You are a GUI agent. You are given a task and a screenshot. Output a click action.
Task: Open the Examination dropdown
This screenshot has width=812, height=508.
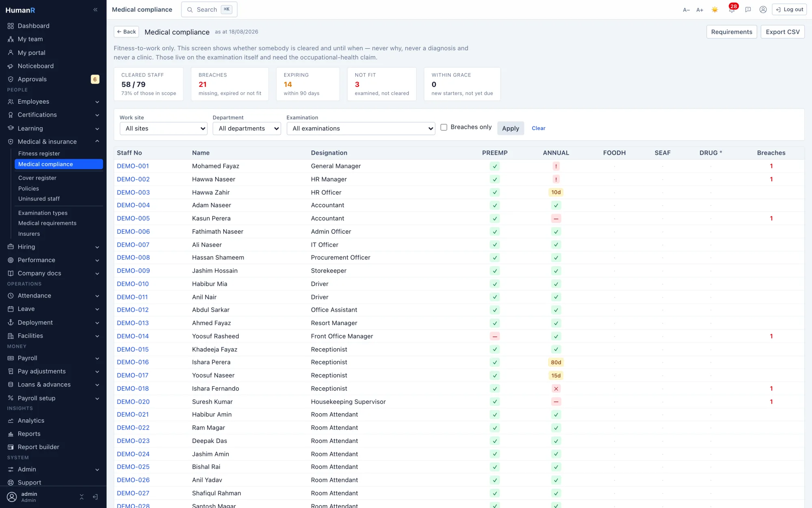click(x=361, y=128)
